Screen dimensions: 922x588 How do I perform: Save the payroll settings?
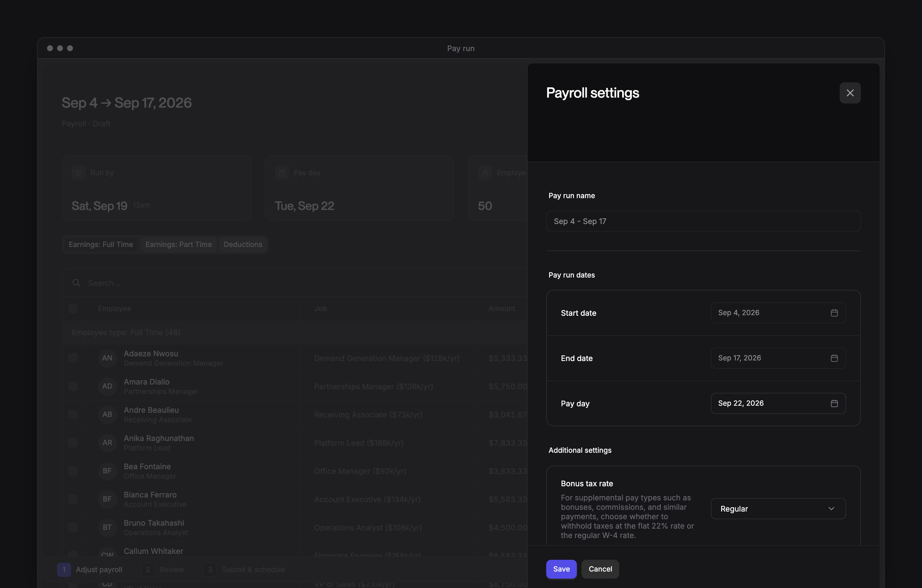tap(561, 569)
